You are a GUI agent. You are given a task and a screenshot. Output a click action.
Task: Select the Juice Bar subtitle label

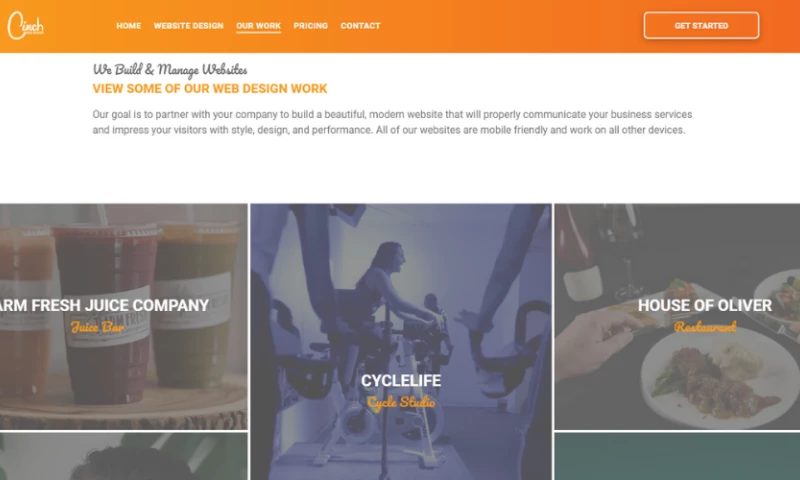(x=97, y=326)
